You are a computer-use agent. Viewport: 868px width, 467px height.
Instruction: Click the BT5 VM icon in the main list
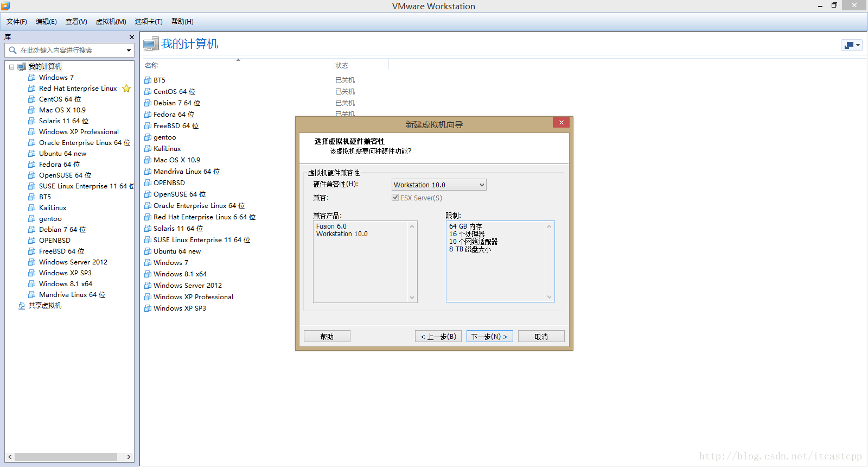pyautogui.click(x=148, y=80)
